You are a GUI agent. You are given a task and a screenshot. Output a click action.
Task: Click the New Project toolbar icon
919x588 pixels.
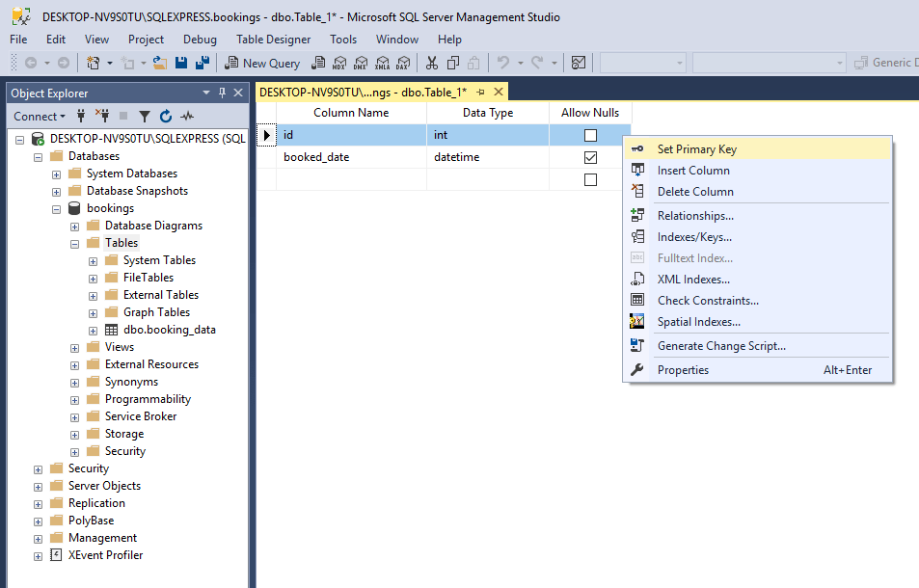click(x=94, y=63)
